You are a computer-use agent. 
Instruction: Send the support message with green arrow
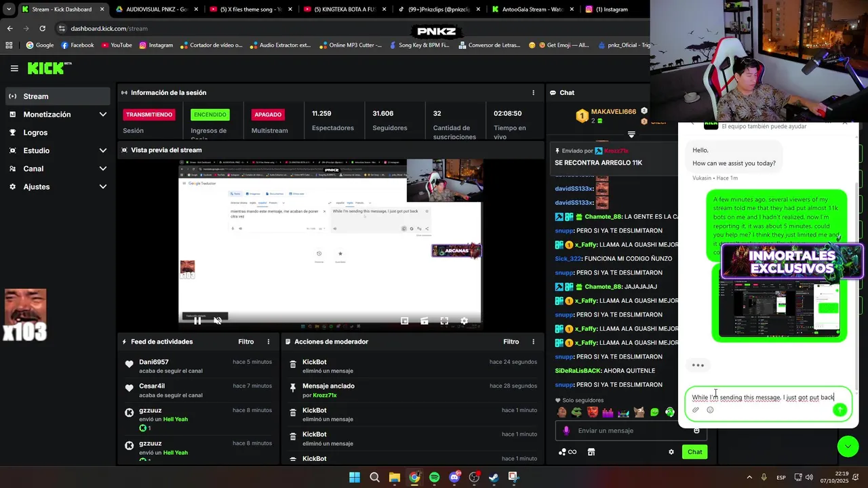(x=840, y=409)
